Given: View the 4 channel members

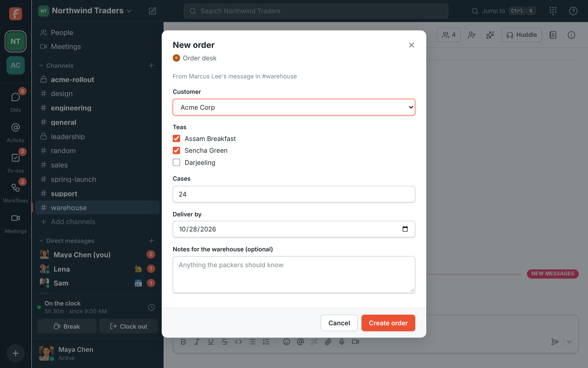Looking at the screenshot, I should (449, 35).
